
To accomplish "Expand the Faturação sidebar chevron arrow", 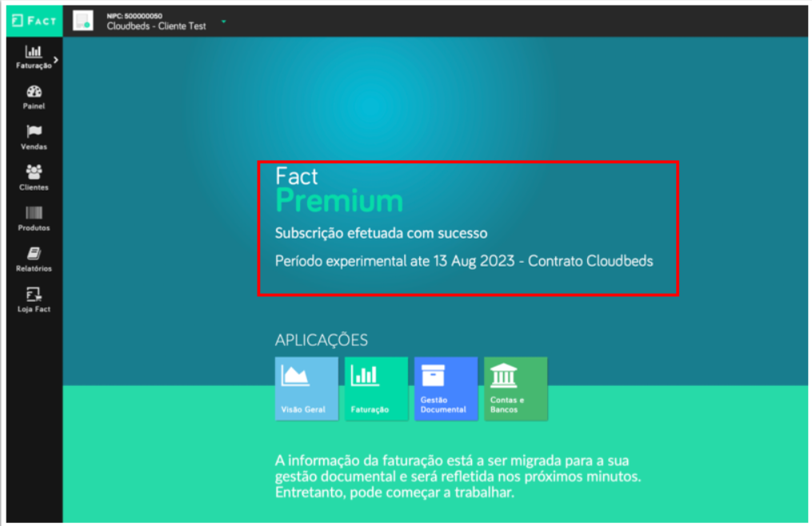I will 56,59.
